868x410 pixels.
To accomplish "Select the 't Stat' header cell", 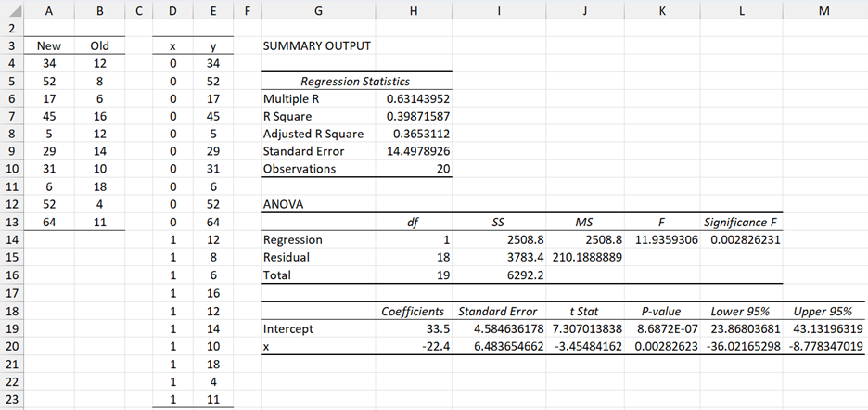I will [585, 311].
